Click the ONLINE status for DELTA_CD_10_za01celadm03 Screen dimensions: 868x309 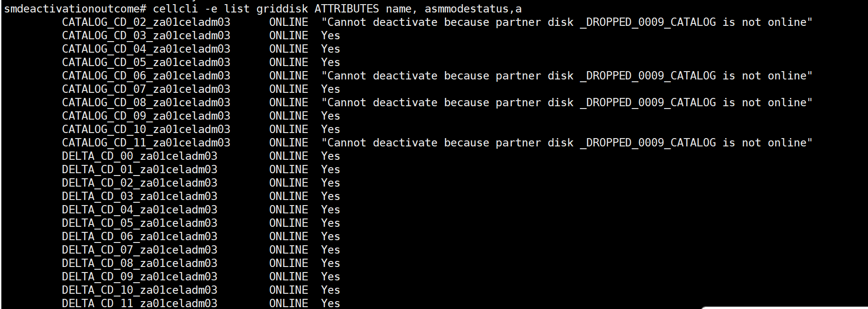(289, 290)
